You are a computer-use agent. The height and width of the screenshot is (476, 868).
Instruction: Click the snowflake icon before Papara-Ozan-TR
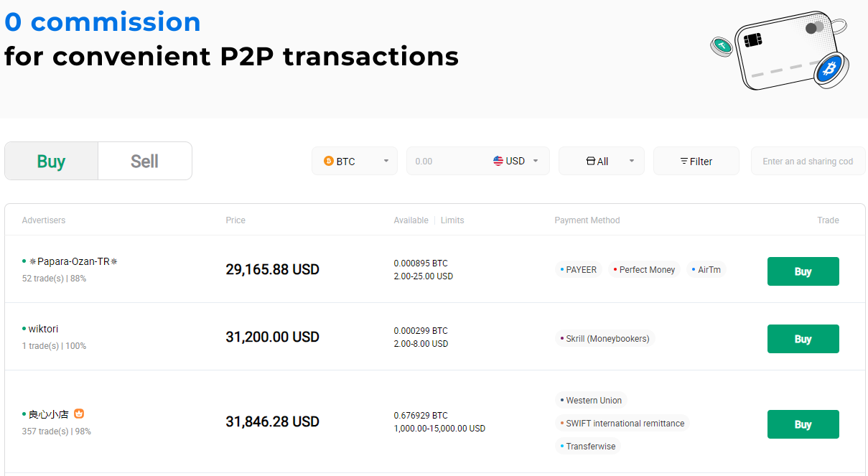coord(32,261)
